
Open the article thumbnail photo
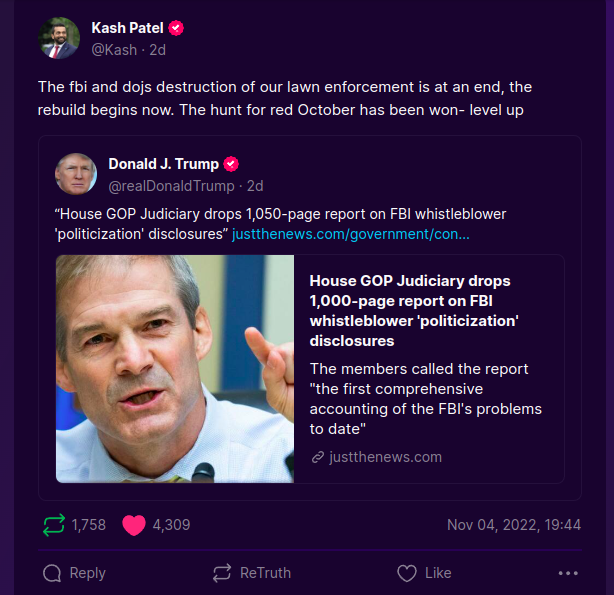pyautogui.click(x=175, y=369)
